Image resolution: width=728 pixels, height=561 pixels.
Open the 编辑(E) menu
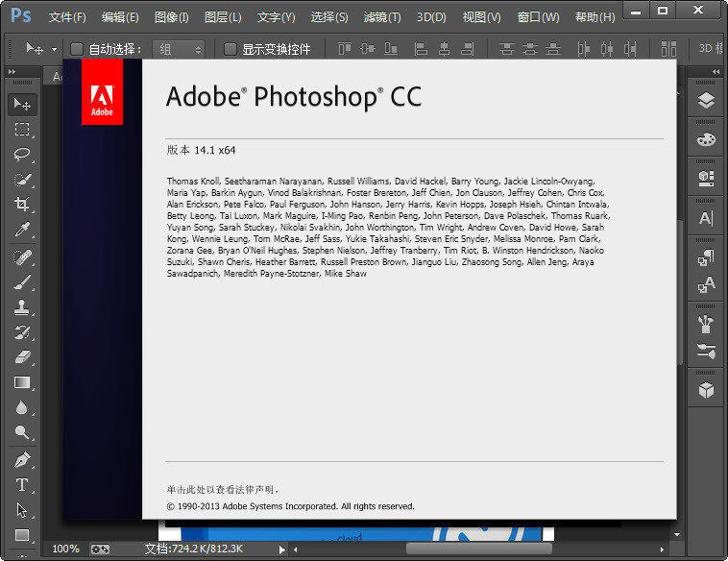tap(120, 17)
